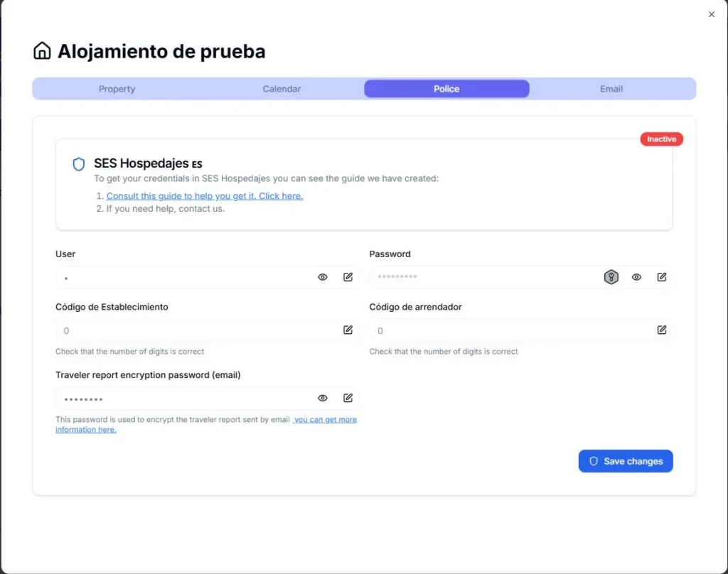Click the shield icon next to SES Hospedajes
Screen dimensions: 728x574
pyautogui.click(x=78, y=163)
